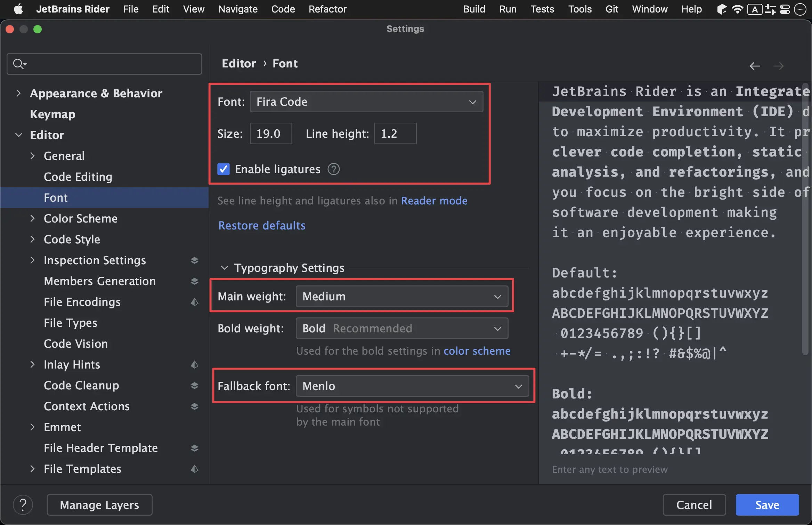
Task: Open the Main weight dropdown
Action: point(402,297)
